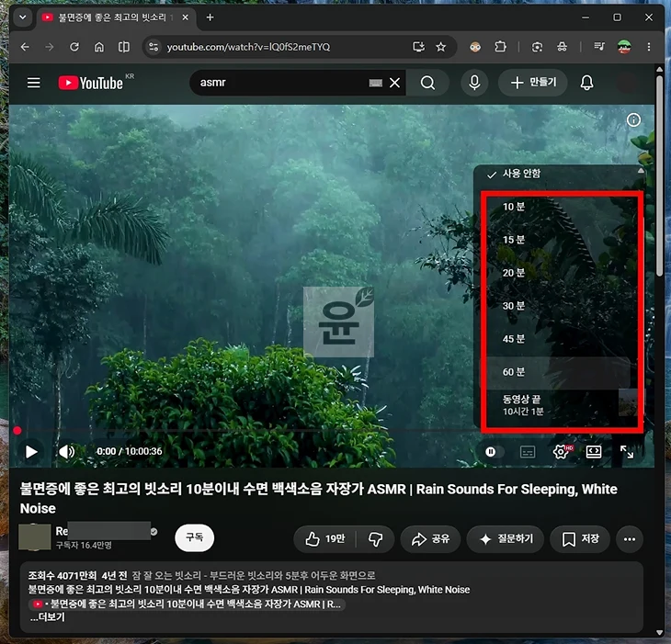Open media control playlist icon

(599, 47)
